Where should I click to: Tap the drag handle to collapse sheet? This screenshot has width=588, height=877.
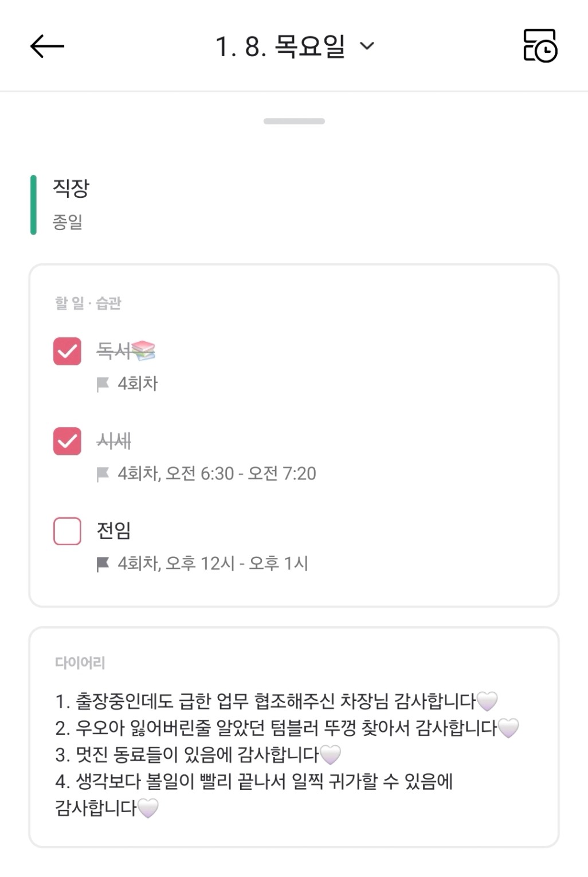click(x=294, y=121)
